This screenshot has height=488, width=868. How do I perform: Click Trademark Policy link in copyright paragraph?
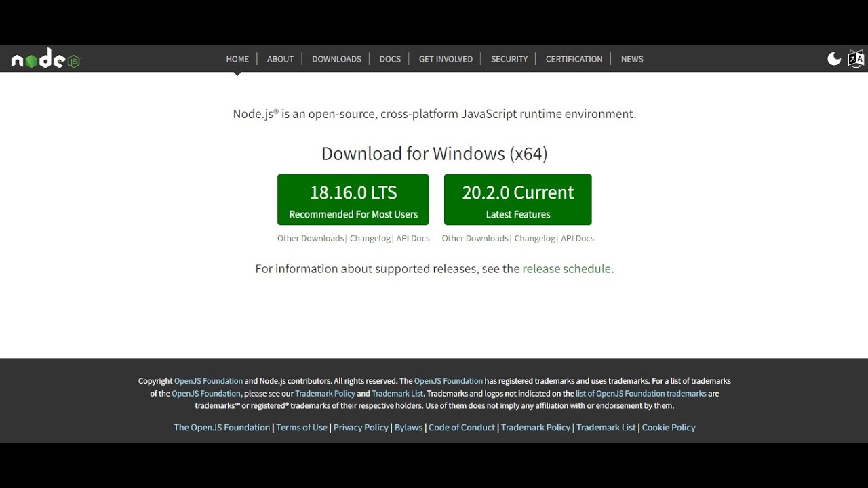coord(325,393)
